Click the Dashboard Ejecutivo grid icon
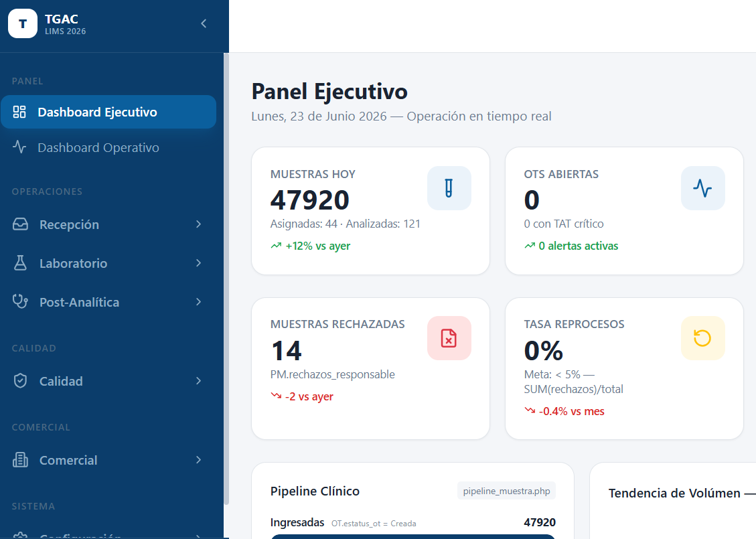Viewport: 756px width, 539px height. (x=19, y=112)
